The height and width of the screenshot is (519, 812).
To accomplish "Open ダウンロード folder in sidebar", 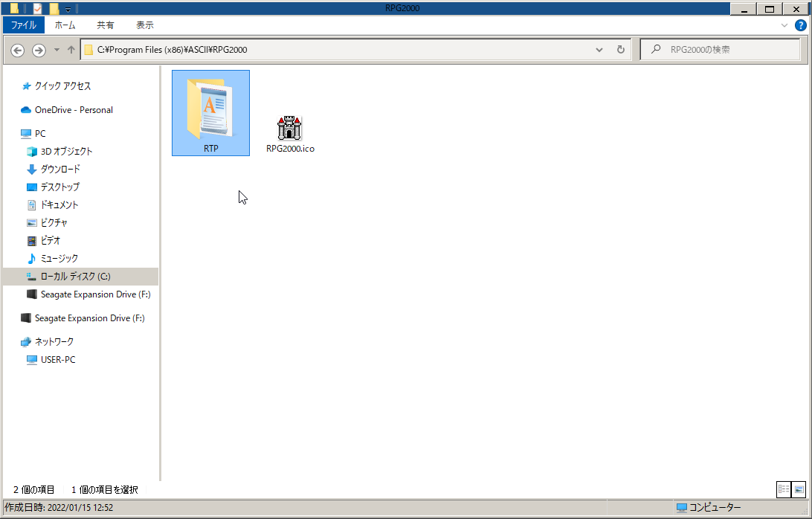I will coord(60,170).
